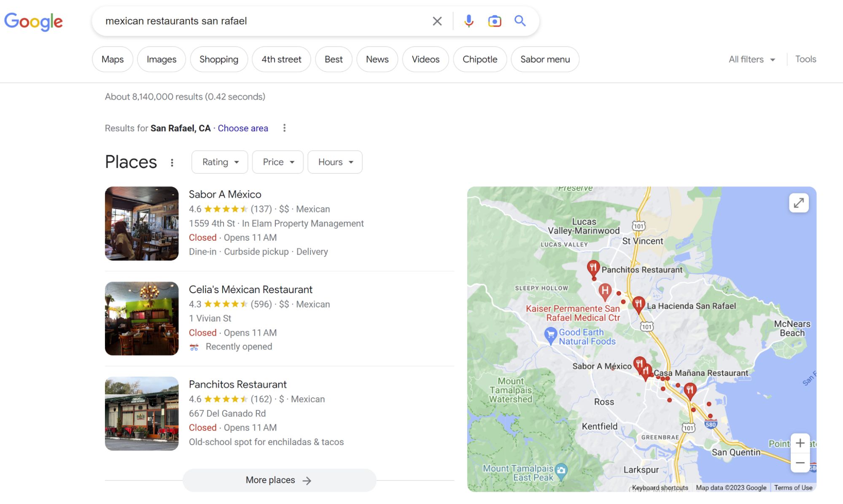This screenshot has height=504, width=843.
Task: Open the Price filter dropdown
Action: click(x=277, y=162)
